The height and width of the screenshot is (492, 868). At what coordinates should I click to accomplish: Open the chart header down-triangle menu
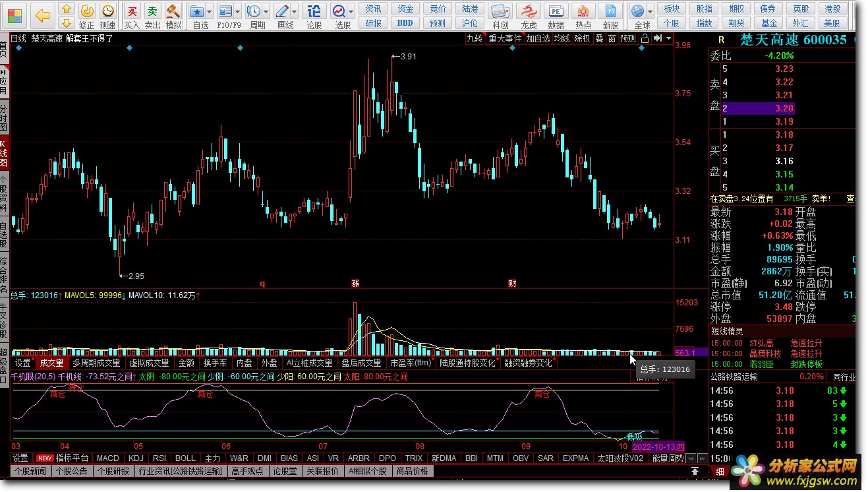pyautogui.click(x=669, y=38)
